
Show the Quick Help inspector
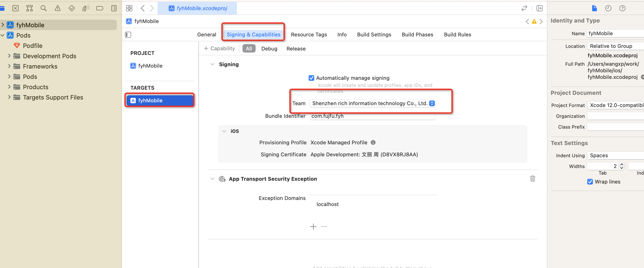[622, 8]
